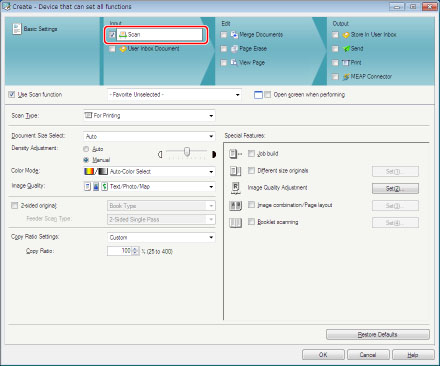Click the View Page icon
This screenshot has width=440, height=366.
point(234,63)
